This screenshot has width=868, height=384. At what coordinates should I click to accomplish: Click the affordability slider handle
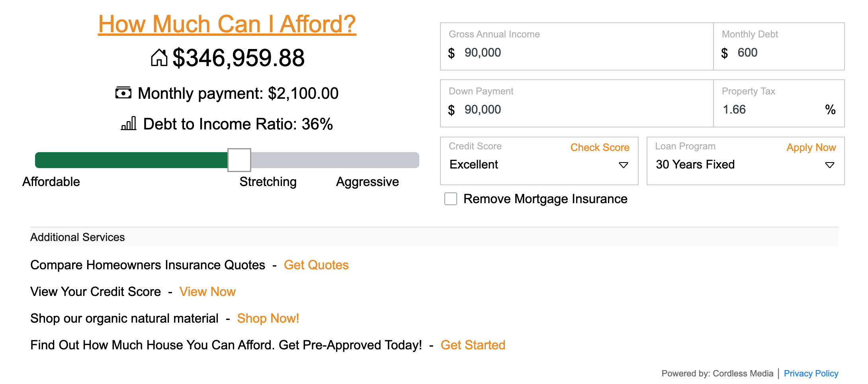coord(239,160)
